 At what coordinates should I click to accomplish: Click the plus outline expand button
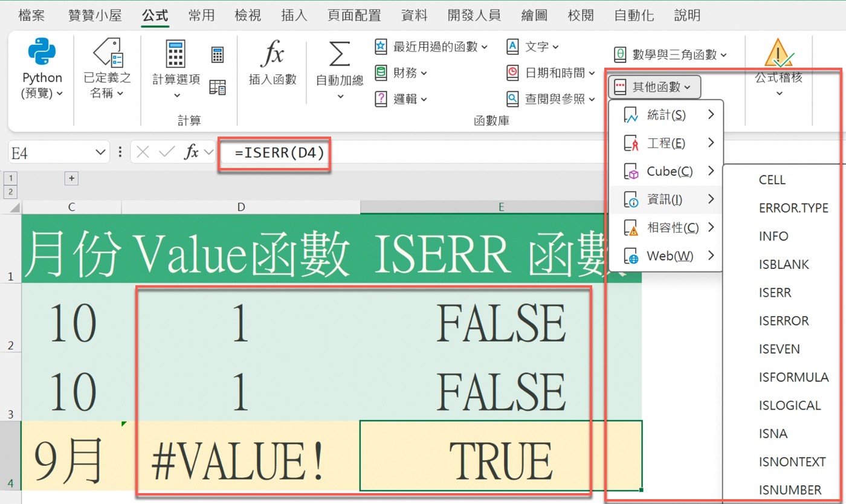[x=72, y=178]
